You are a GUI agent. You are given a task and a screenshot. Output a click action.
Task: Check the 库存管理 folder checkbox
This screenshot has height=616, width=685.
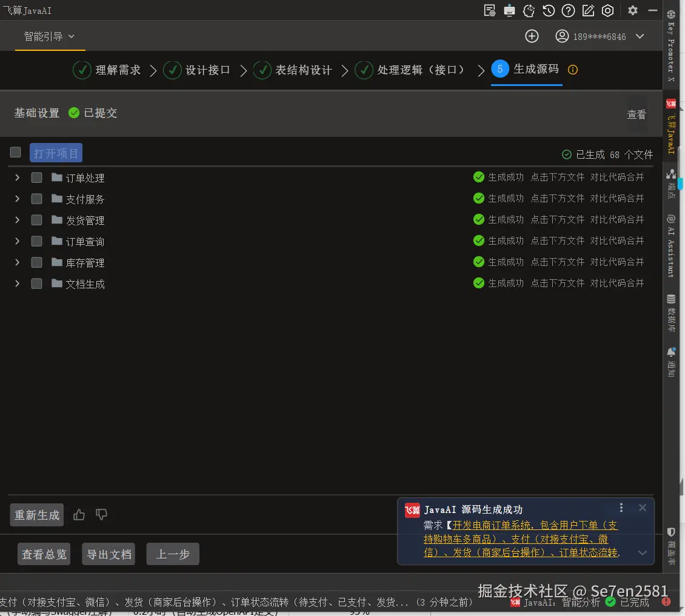click(37, 262)
